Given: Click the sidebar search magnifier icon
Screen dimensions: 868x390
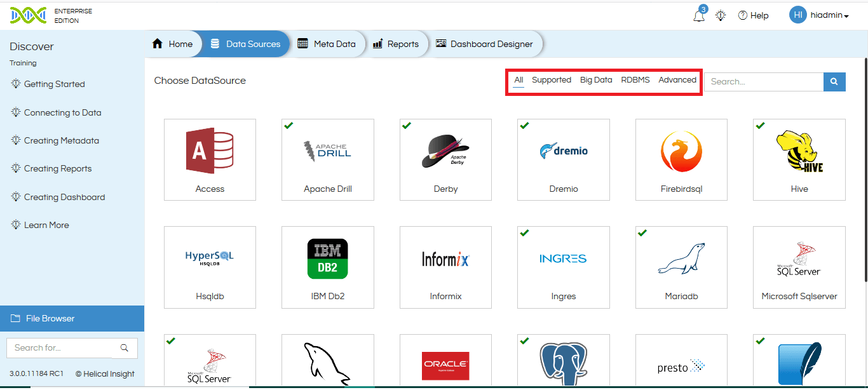Looking at the screenshot, I should tap(125, 347).
